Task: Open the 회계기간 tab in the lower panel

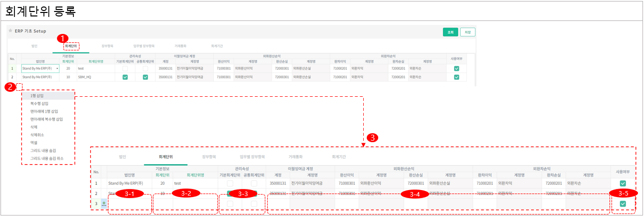Action: [x=342, y=157]
